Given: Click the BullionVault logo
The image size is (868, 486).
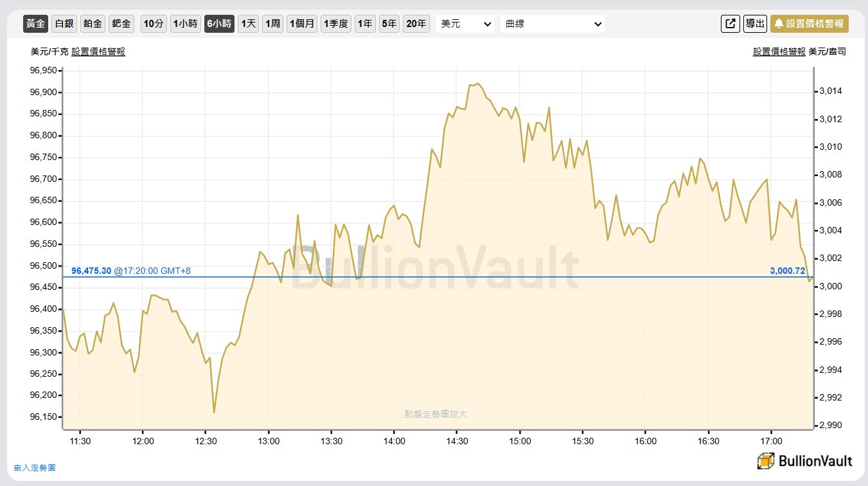Looking at the screenshot, I should pyautogui.click(x=804, y=460).
